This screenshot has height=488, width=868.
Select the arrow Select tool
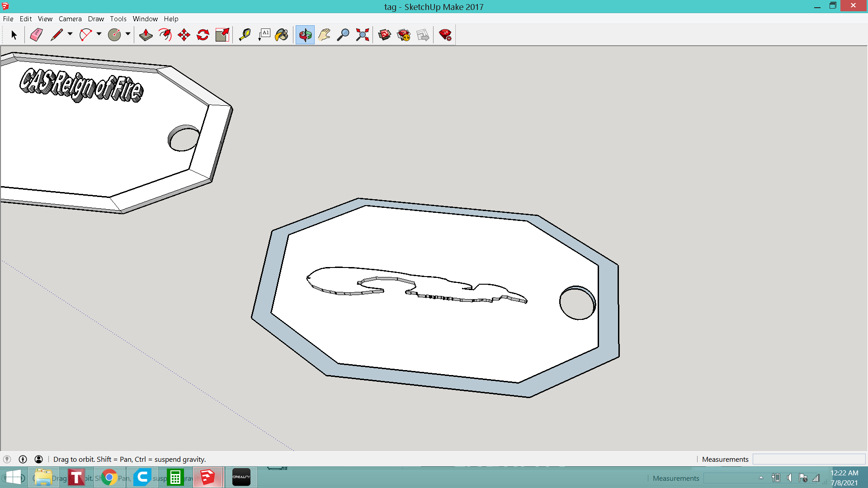click(14, 35)
